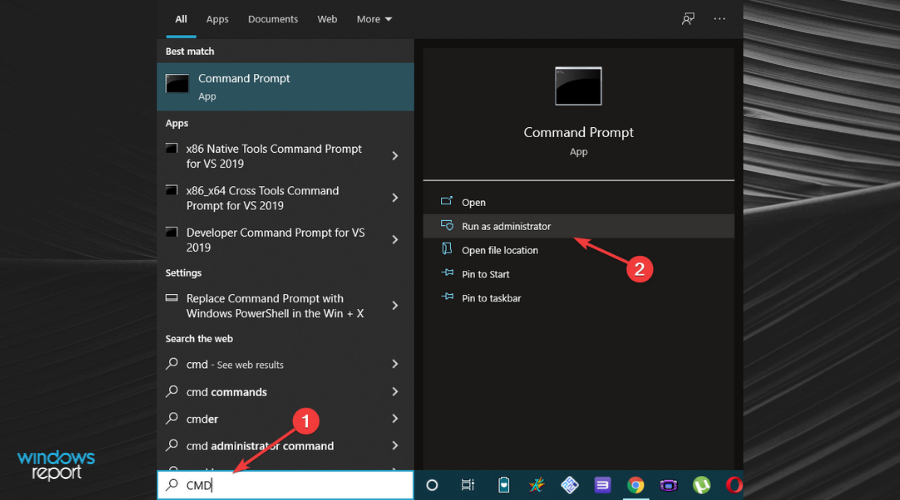Click the blue diamond app icon on taskbar
The height and width of the screenshot is (500, 900).
569,485
